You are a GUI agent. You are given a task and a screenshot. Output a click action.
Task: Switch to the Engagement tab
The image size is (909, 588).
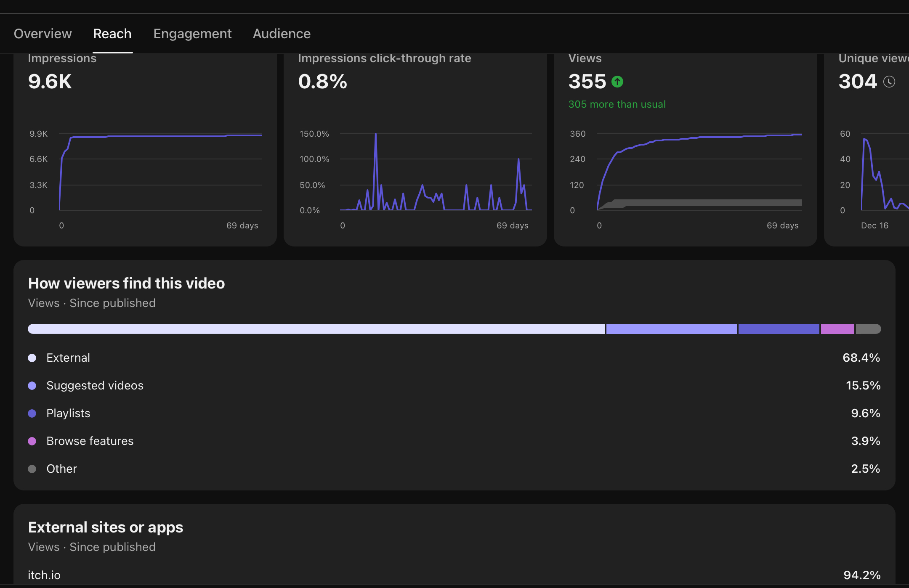(x=192, y=34)
